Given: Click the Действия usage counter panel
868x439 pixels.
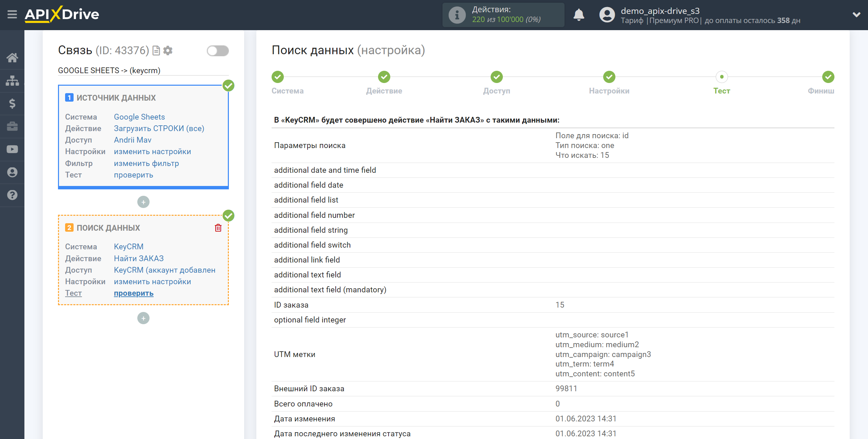Looking at the screenshot, I should coord(503,15).
